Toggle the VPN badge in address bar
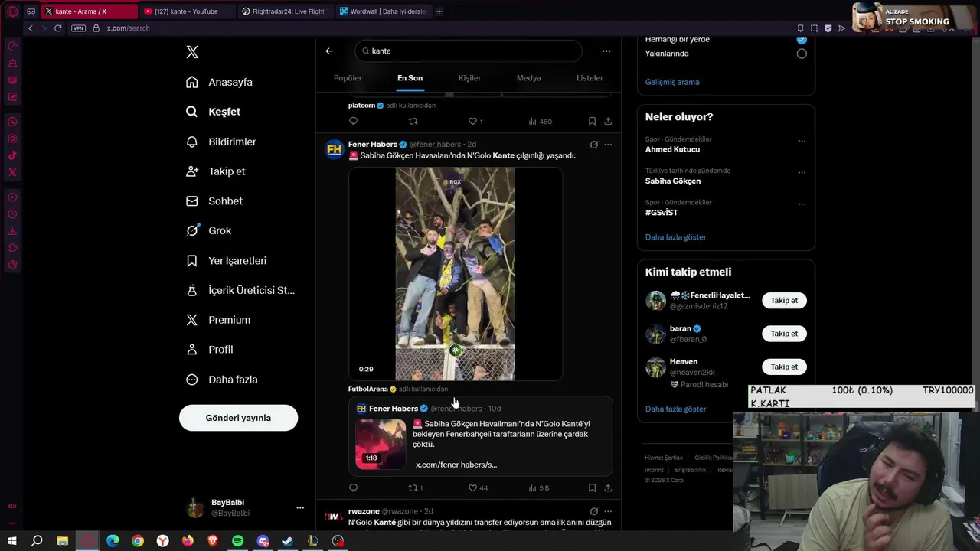The image size is (980, 551). point(78,28)
